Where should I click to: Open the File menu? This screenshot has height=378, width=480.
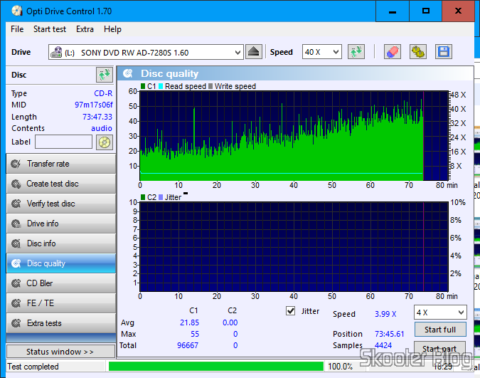click(x=17, y=29)
